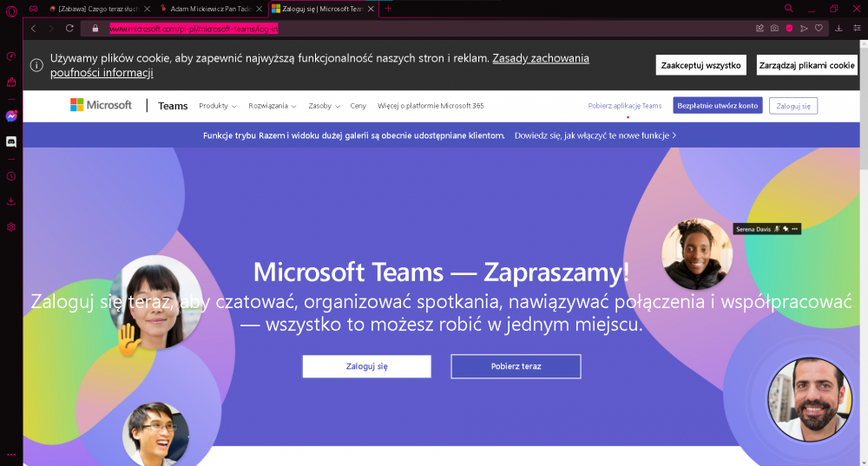The image size is (868, 466).
Task: Click Dowiedz się, jak włączyć te nowe funkcje
Action: coord(595,135)
